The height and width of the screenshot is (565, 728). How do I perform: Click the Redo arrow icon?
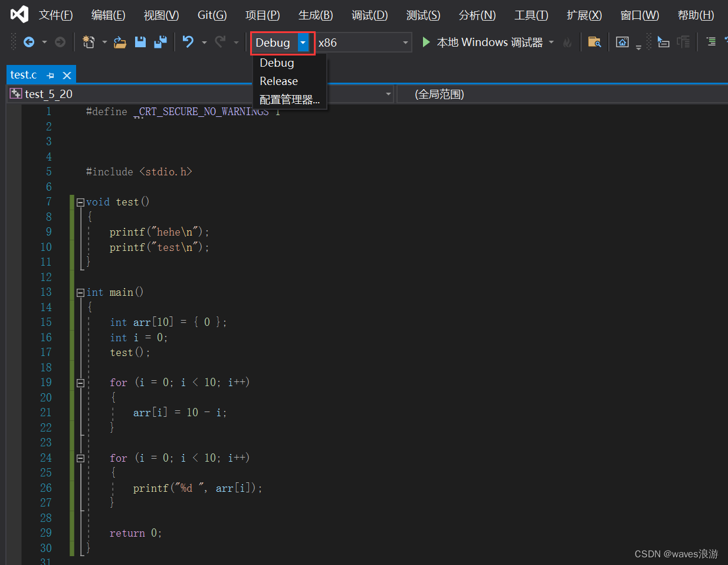tap(220, 42)
